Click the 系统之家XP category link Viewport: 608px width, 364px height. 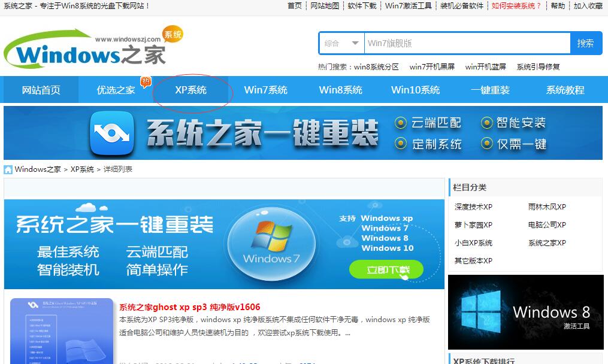pos(547,243)
